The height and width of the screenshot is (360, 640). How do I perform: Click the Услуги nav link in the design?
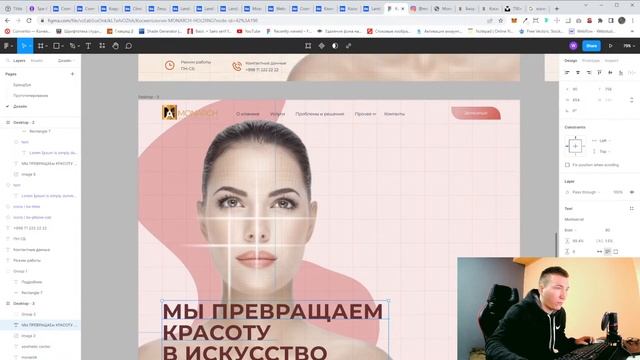pos(278,114)
